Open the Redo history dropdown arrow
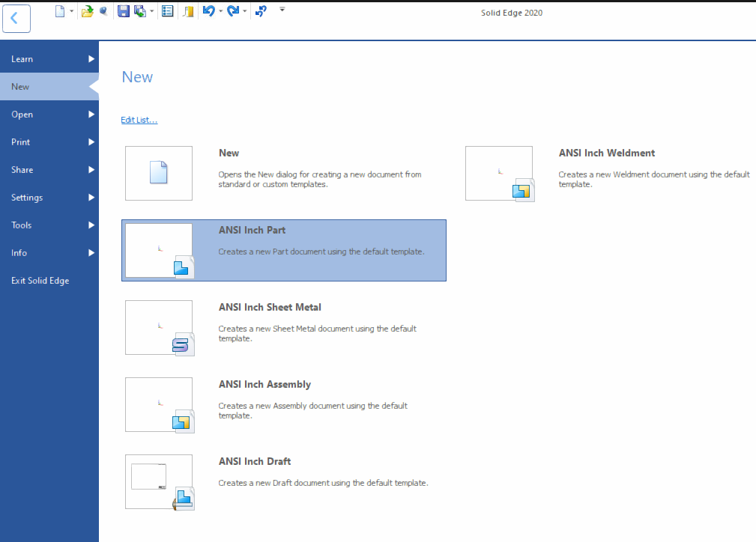The image size is (756, 542). tap(245, 11)
